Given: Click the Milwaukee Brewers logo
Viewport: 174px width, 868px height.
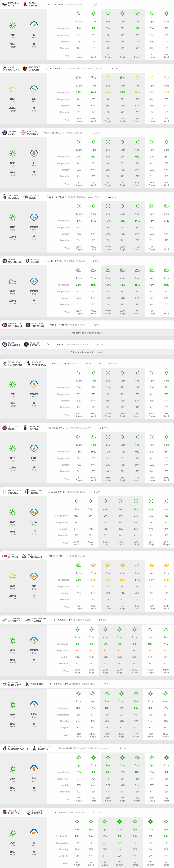Looking at the screenshot, I should pos(28,325).
